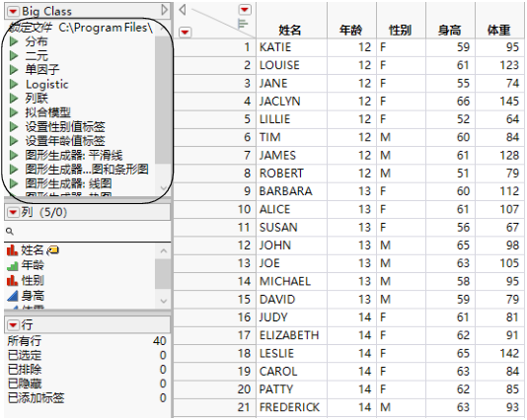This screenshot has height=420, width=527.
Task: Click the ordinal icon beside 年龄 column
Action: [x=12, y=265]
